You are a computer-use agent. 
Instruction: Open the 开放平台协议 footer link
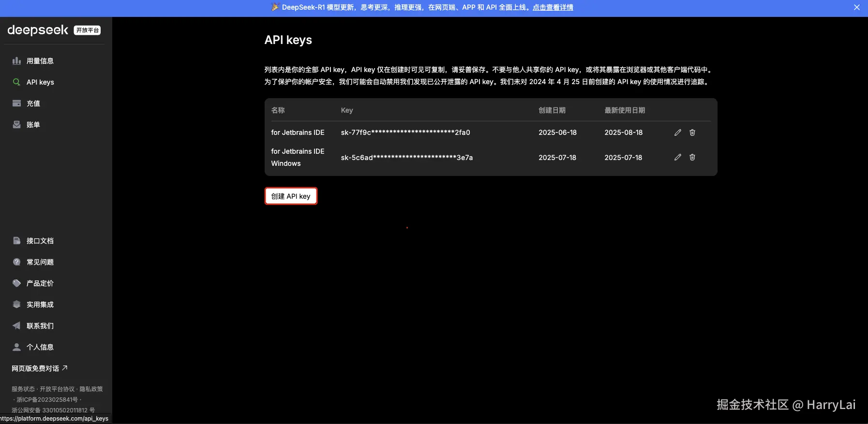tap(57, 389)
